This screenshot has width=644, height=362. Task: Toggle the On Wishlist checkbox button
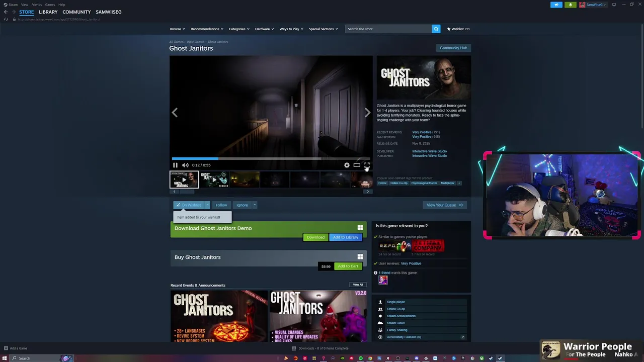(x=189, y=205)
